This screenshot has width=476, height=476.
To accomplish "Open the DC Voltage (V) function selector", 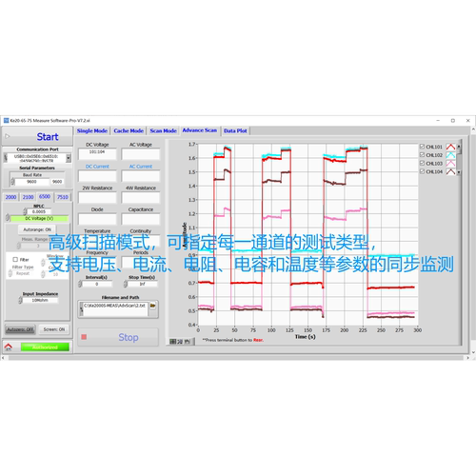I will coord(39,218).
